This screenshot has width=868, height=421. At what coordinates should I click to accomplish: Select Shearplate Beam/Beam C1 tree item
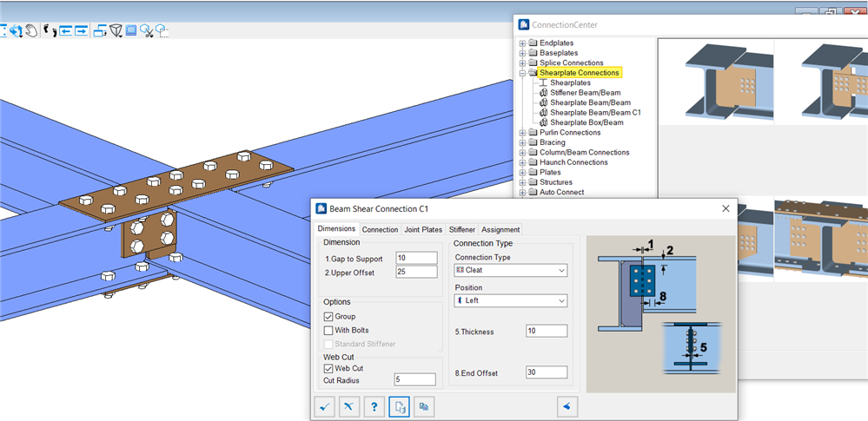pos(595,113)
